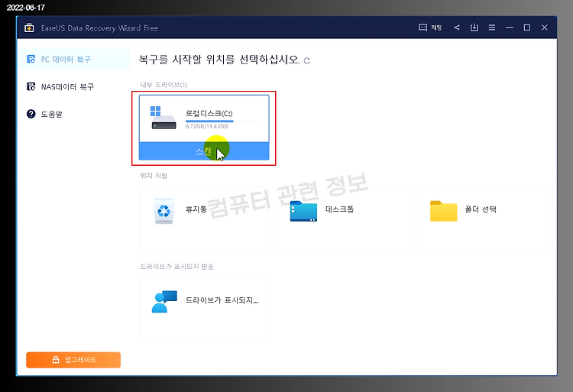Click the 6.73GB/19.43GB capacity text
573x392 pixels.
coord(206,126)
